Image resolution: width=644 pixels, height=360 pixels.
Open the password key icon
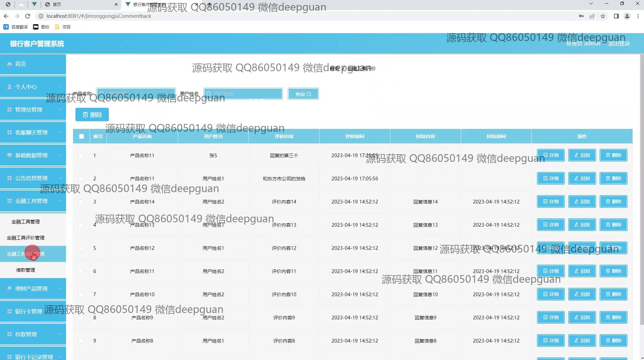coord(581,16)
